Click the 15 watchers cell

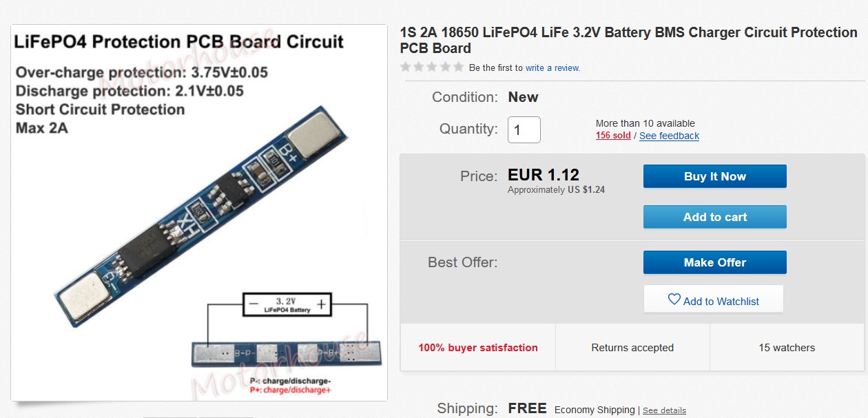[x=787, y=348]
